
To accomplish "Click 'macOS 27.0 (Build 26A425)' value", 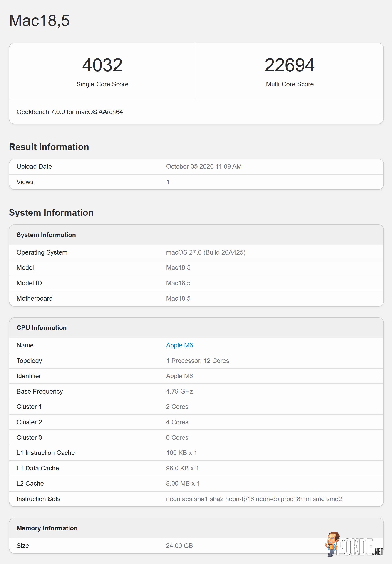I will (206, 252).
